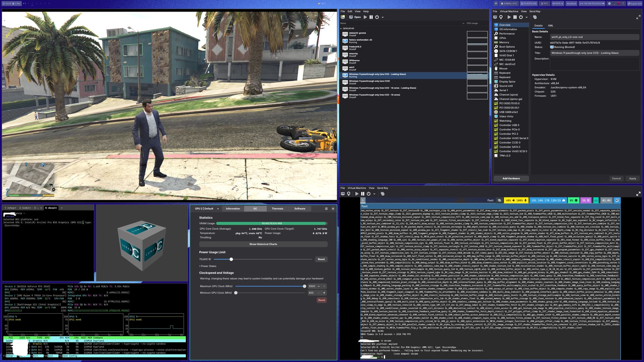
Task: Click the Maximum GPU Clock slider handle
Action: pos(304,286)
